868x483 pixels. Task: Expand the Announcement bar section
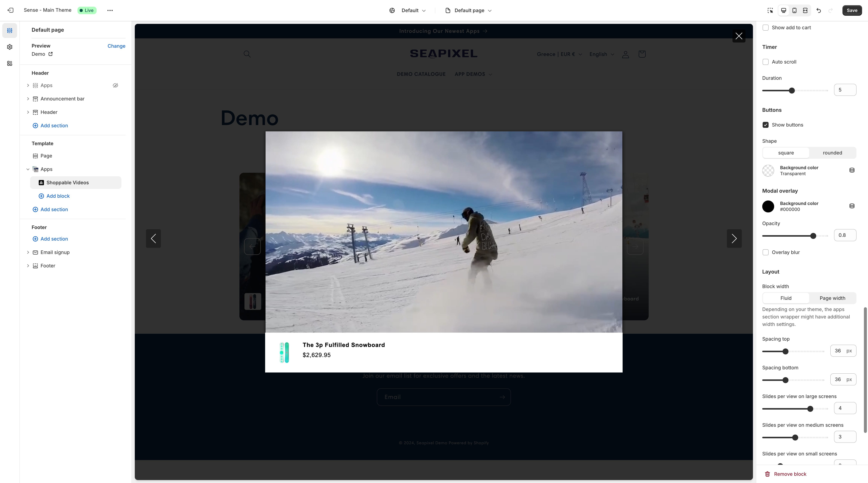[x=28, y=99]
